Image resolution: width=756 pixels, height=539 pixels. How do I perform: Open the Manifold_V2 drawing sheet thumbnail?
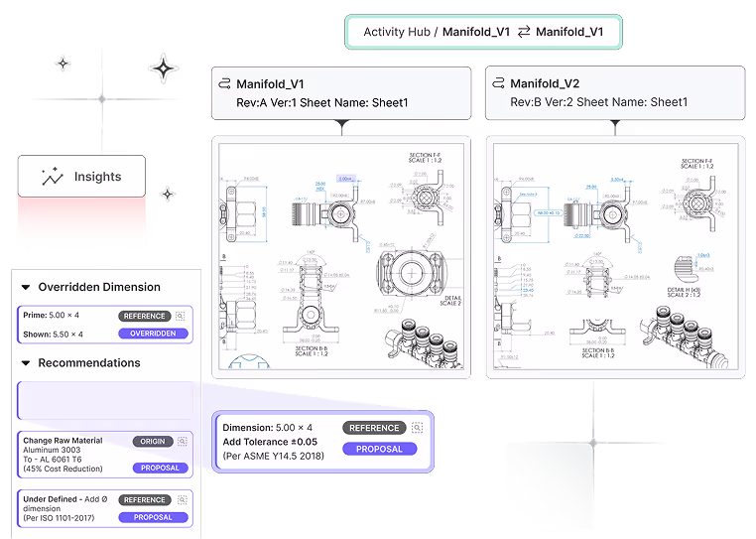click(616, 257)
